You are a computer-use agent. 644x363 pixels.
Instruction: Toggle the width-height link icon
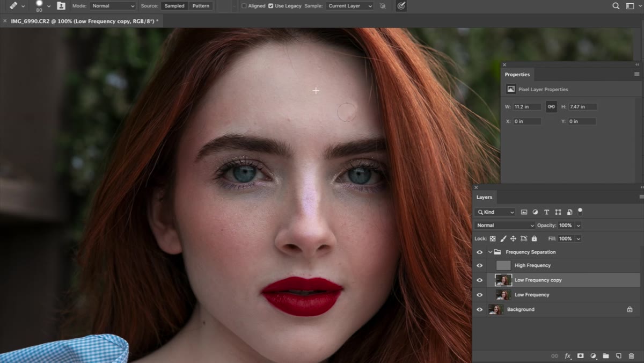point(551,107)
